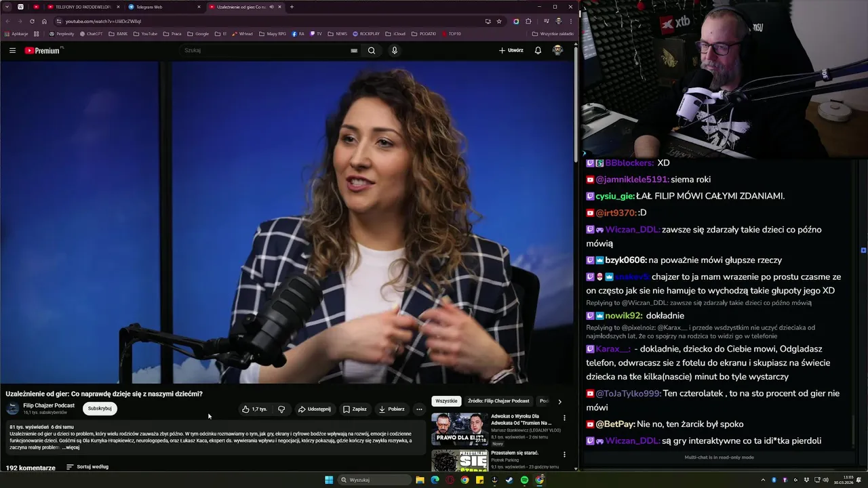
Task: Open the PODATKI bookmarks folder
Action: 424,33
